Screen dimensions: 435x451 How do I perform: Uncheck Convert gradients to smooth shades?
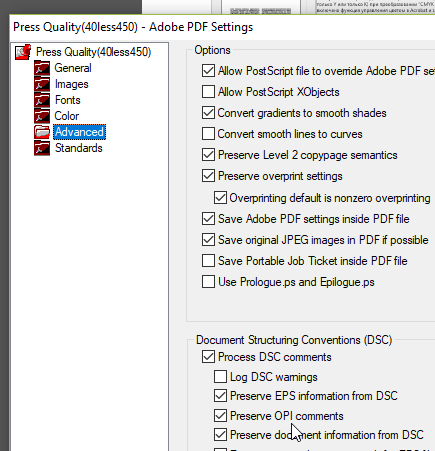[208, 113]
